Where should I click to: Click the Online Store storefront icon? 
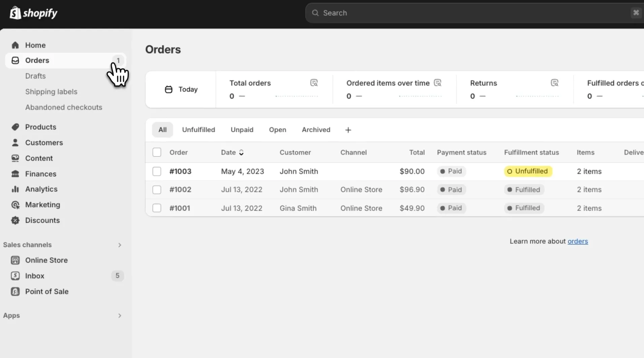(x=15, y=260)
